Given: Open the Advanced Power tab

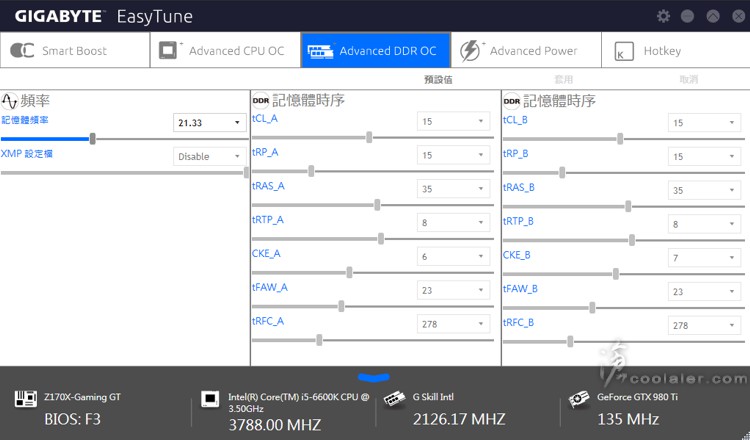Looking at the screenshot, I should click(526, 50).
